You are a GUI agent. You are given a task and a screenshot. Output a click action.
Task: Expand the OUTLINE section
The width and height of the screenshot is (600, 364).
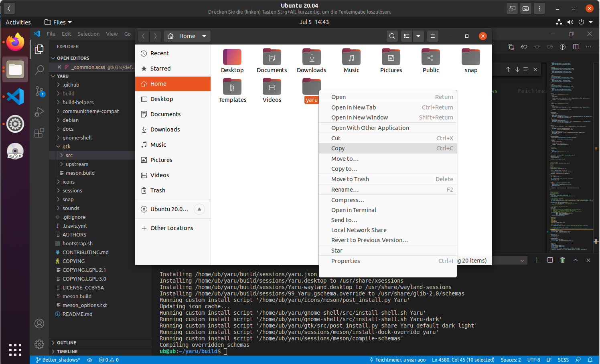pos(53,343)
